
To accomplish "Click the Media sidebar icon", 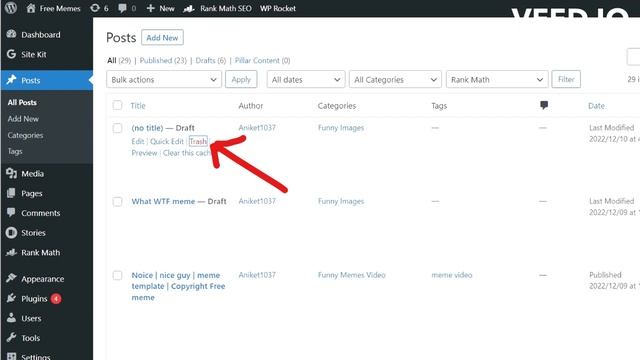I will click(11, 173).
